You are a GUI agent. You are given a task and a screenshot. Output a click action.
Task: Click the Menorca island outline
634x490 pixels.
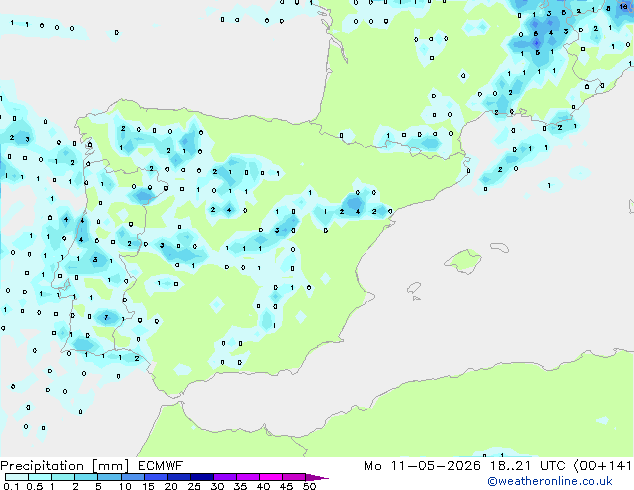[x=500, y=247]
